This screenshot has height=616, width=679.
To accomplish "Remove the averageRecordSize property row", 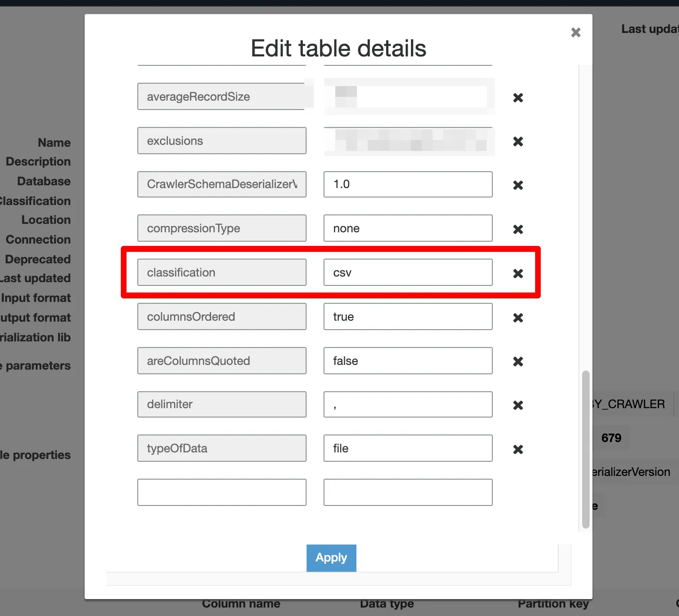I will pyautogui.click(x=518, y=98).
